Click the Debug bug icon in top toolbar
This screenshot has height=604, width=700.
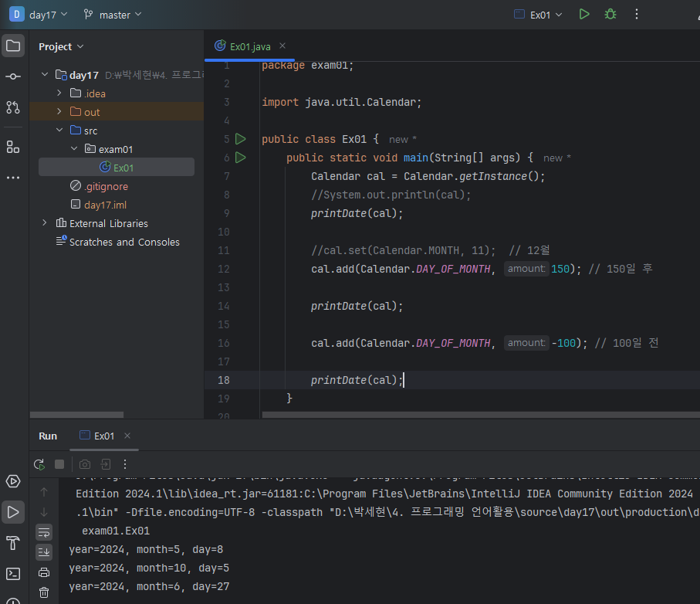[x=610, y=14]
